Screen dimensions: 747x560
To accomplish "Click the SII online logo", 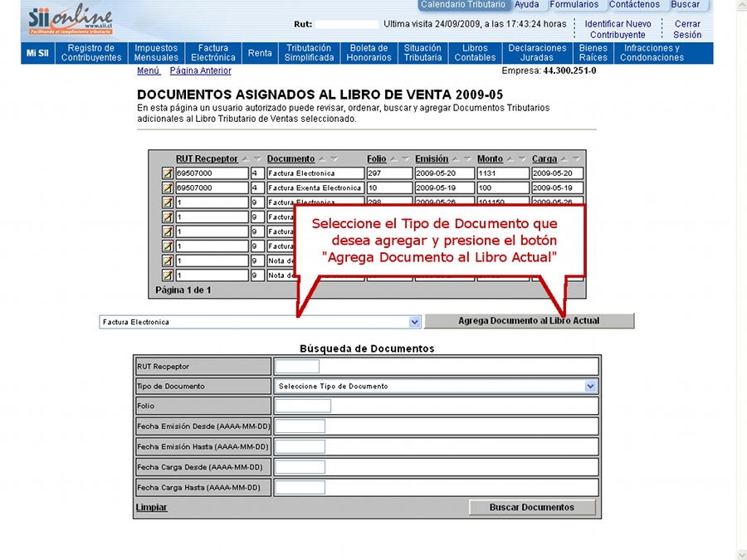I will tap(71, 20).
